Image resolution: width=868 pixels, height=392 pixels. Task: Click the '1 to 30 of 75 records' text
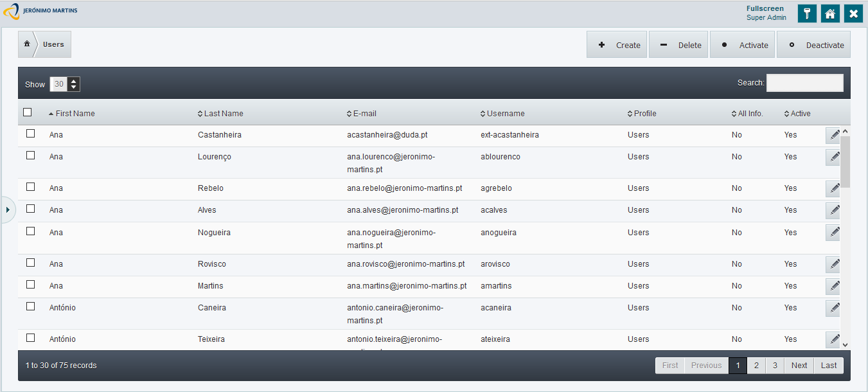pyautogui.click(x=61, y=366)
